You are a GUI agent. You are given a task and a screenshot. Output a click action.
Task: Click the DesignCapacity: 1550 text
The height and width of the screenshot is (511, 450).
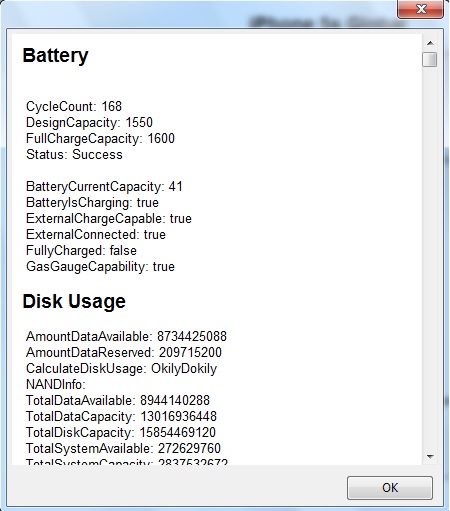[89, 122]
